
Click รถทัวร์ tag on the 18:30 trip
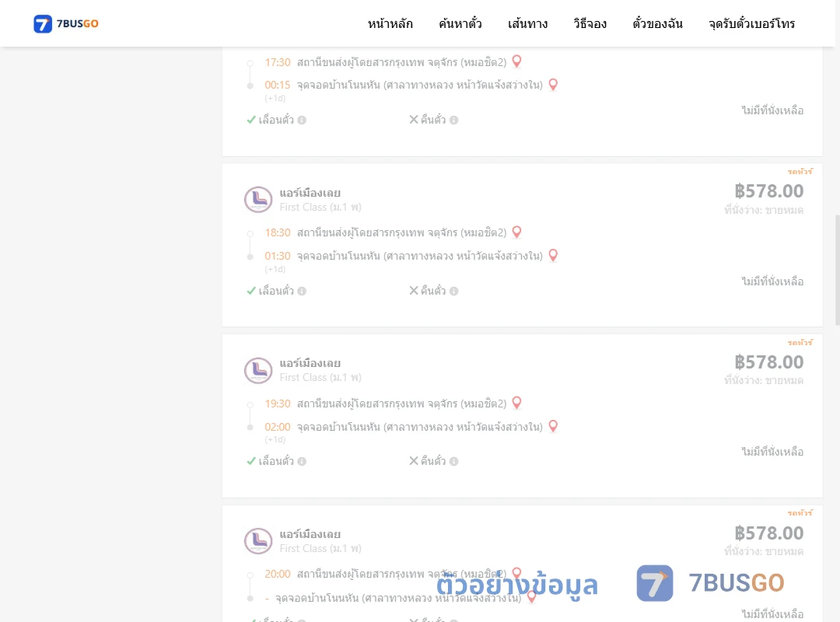800,171
